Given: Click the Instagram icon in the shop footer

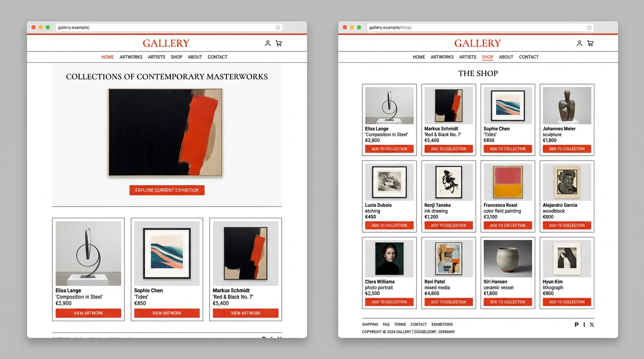Looking at the screenshot, I should tap(584, 324).
